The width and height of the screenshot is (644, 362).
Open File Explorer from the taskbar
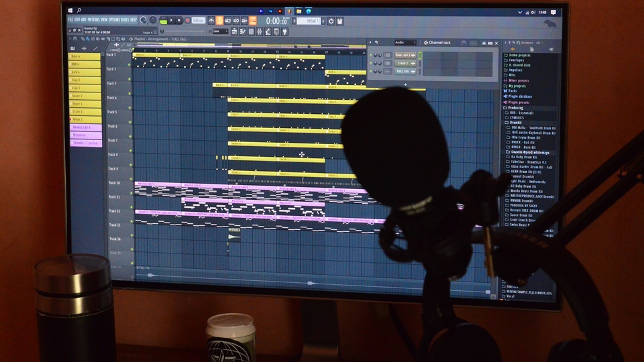[299, 11]
